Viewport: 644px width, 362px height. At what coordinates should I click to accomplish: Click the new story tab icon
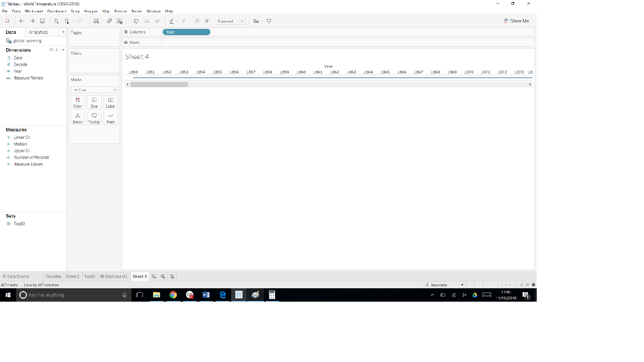[172, 277]
